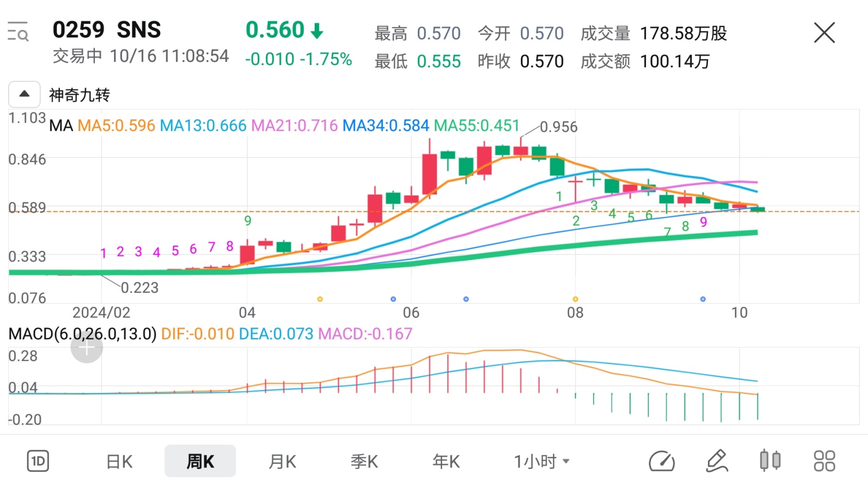Click the DIF:-0.010 value

click(197, 333)
